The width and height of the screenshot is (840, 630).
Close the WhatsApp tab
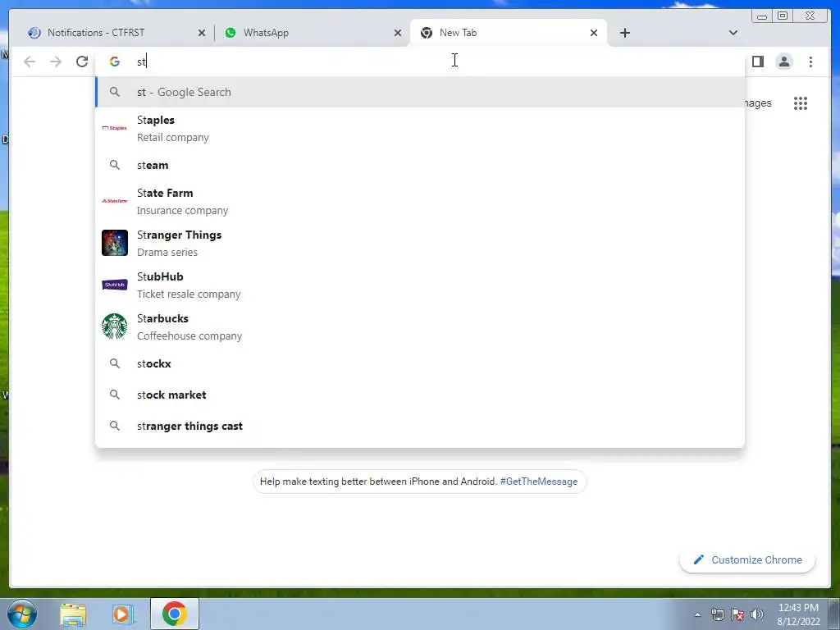[398, 33]
